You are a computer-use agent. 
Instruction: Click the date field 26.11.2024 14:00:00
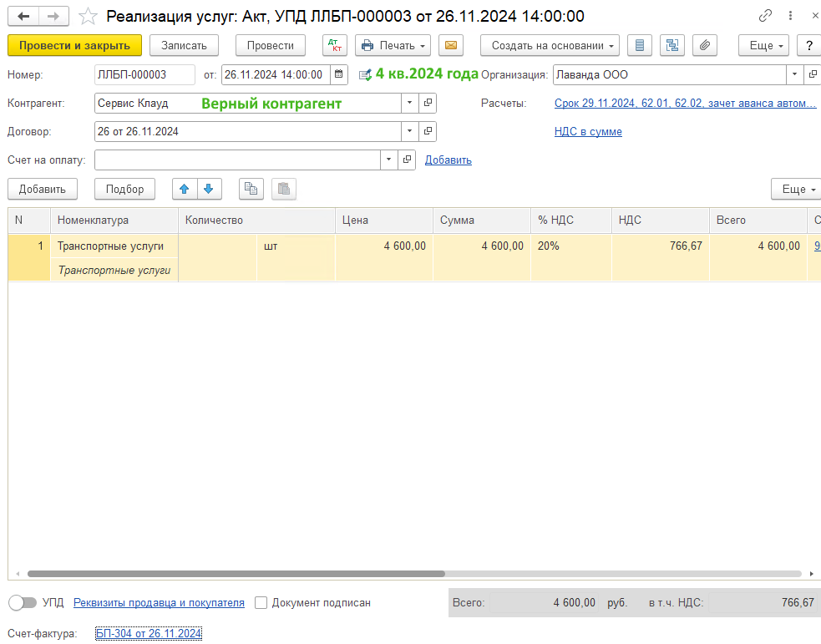[x=276, y=74]
